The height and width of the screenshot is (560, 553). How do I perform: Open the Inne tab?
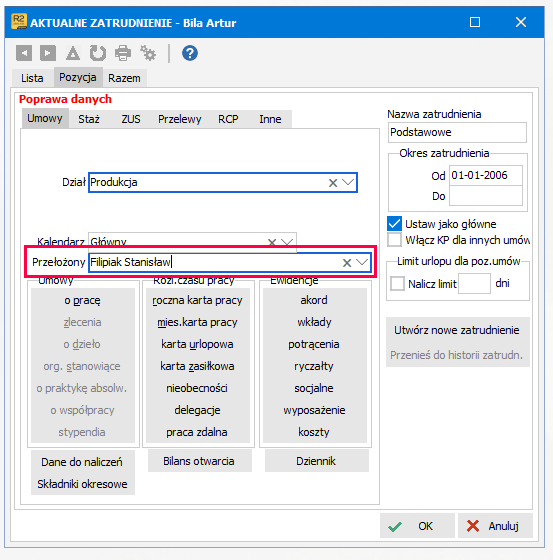[270, 119]
